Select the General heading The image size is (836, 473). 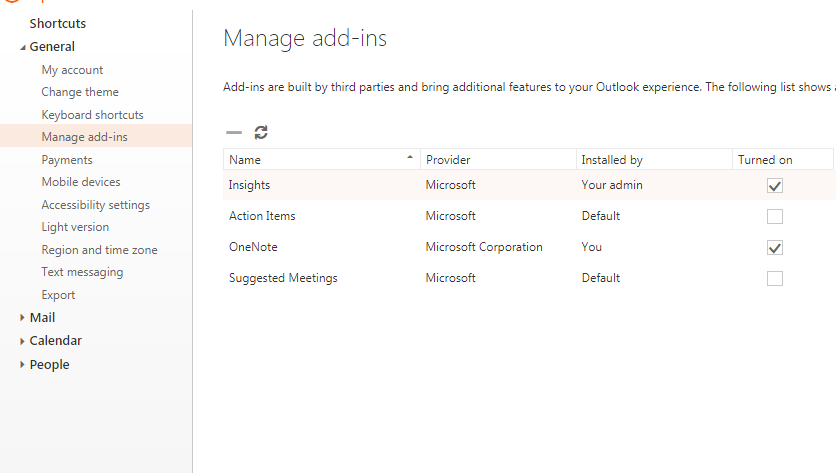(x=52, y=46)
